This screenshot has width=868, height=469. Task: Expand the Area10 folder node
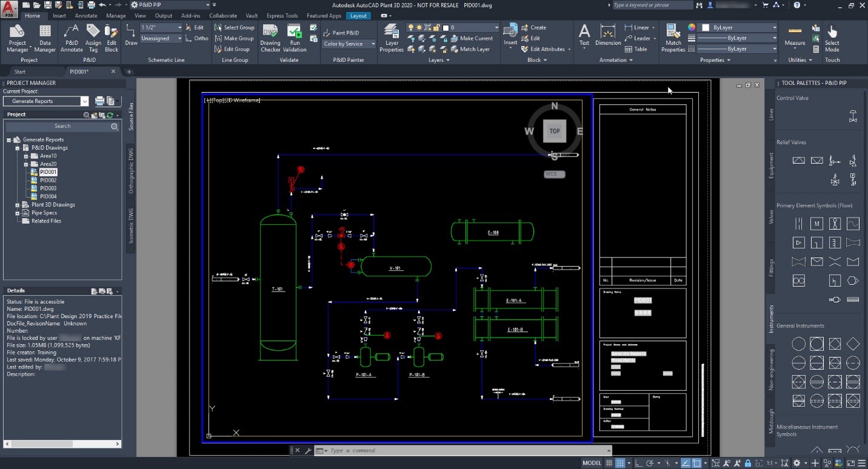point(26,156)
